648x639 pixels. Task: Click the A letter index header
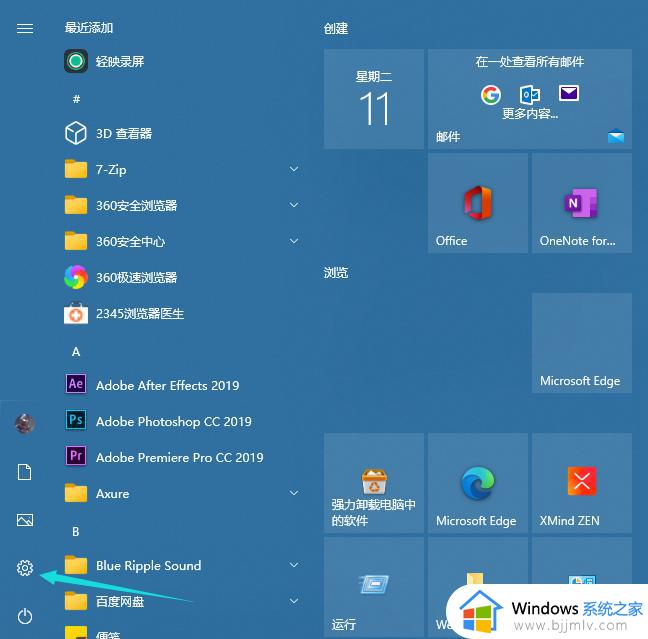tap(76, 352)
